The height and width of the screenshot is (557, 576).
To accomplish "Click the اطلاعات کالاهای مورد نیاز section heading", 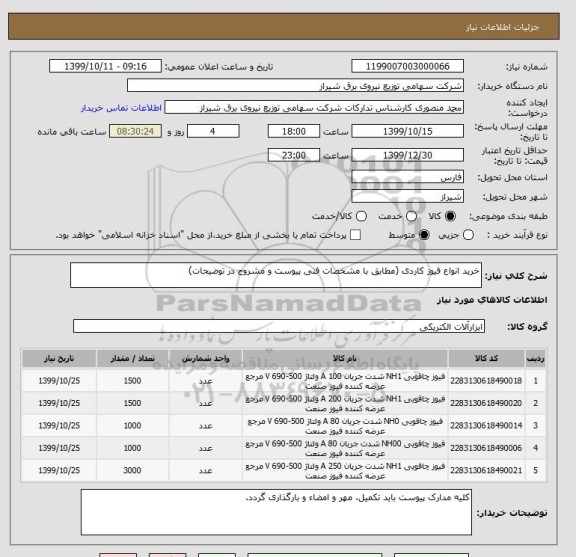I will [x=492, y=300].
